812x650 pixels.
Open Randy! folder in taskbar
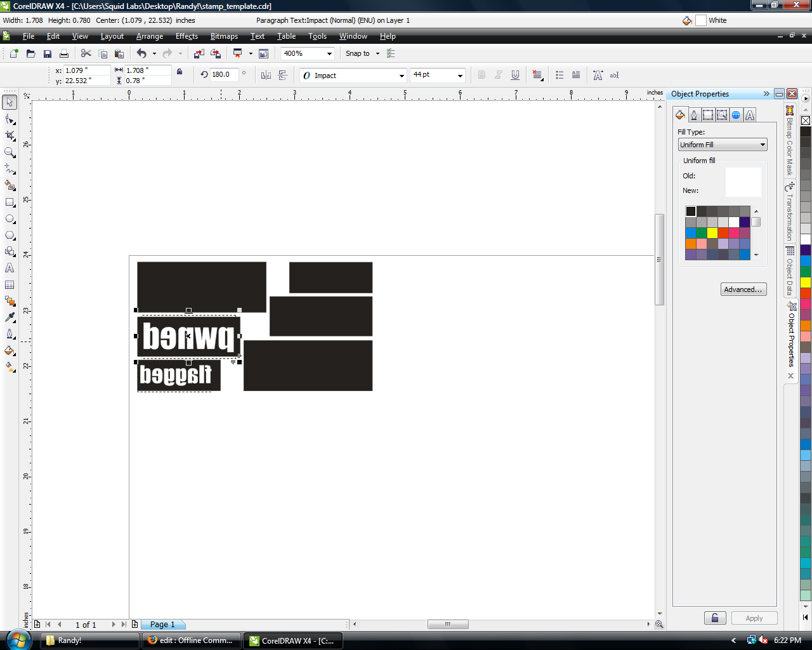click(90, 640)
